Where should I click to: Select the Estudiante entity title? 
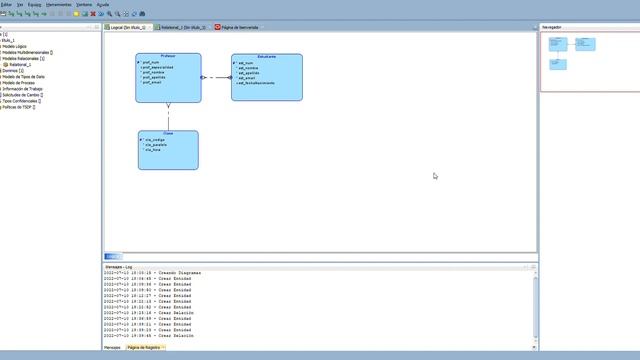(x=267, y=57)
